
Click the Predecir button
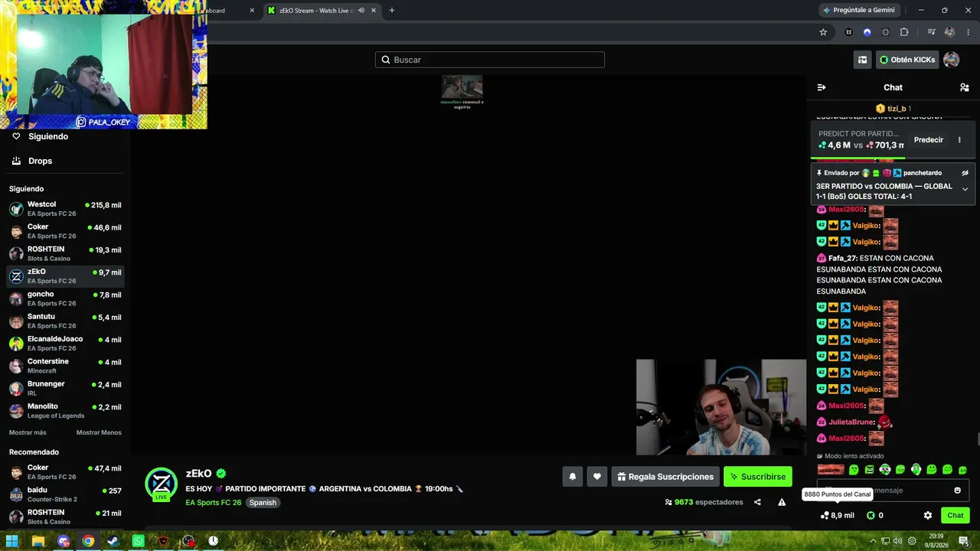(929, 140)
